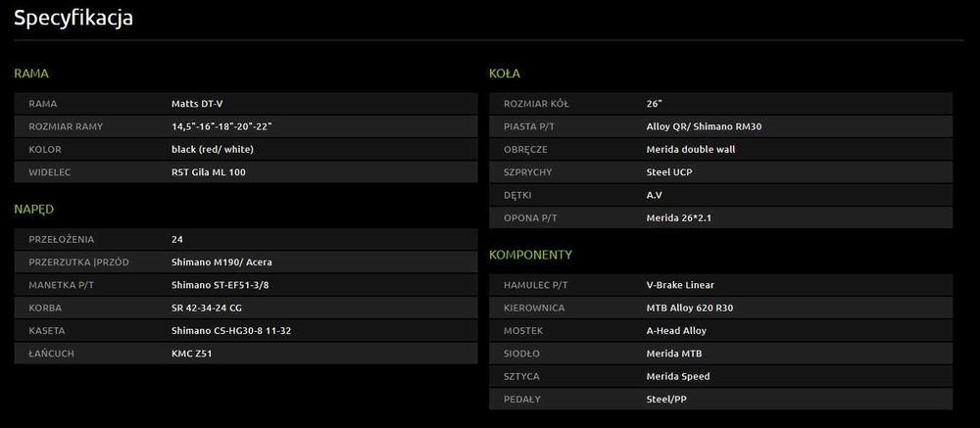The height and width of the screenshot is (428, 980).
Task: Click the 'OPONA P/T' label
Action: (529, 218)
